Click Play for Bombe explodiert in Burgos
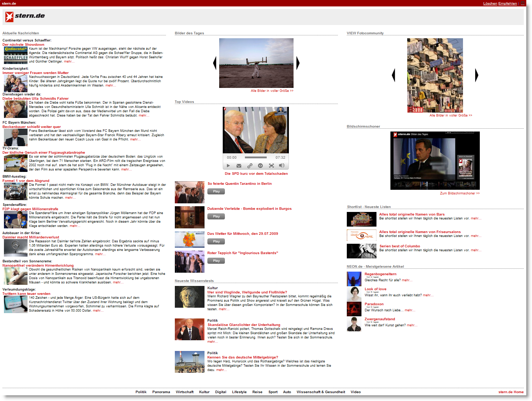Screen dimensions: 532x401 click(216, 217)
